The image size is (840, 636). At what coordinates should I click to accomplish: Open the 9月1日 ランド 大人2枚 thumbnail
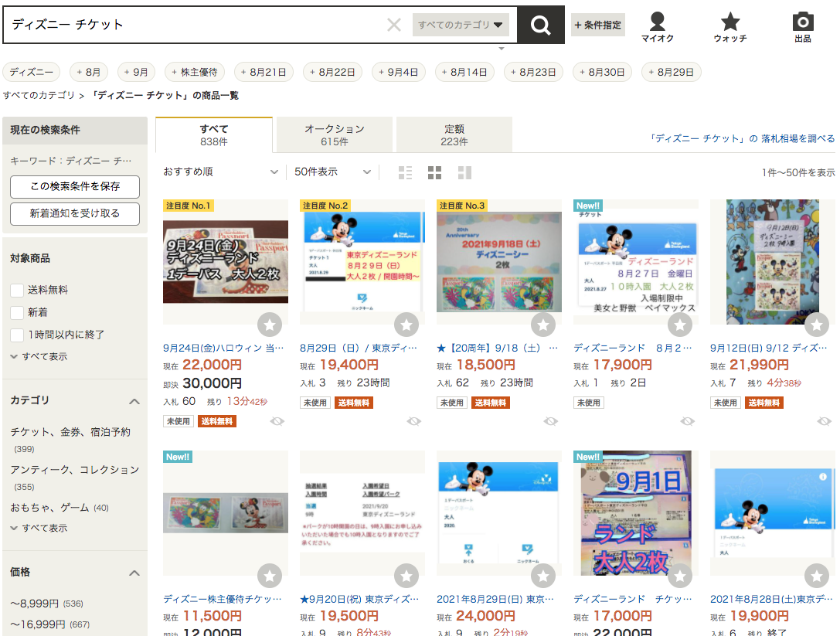636,513
